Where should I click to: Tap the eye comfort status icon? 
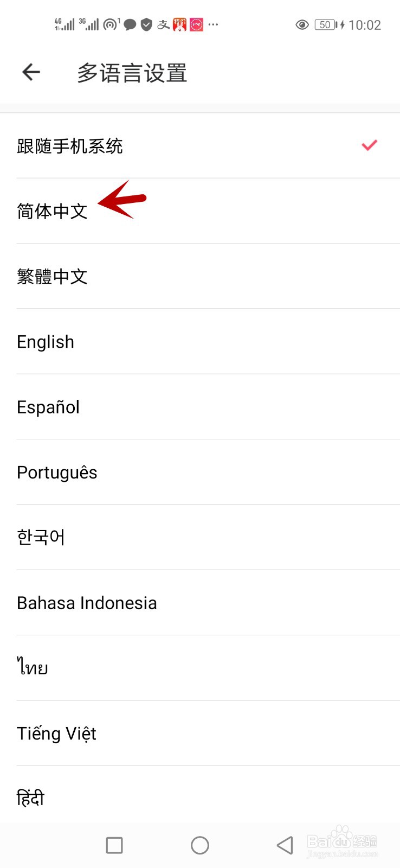tap(302, 25)
